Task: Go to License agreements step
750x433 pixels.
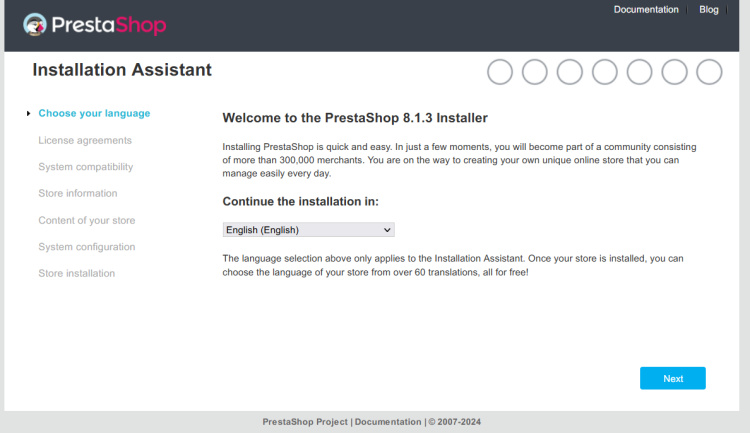Action: [x=85, y=140]
